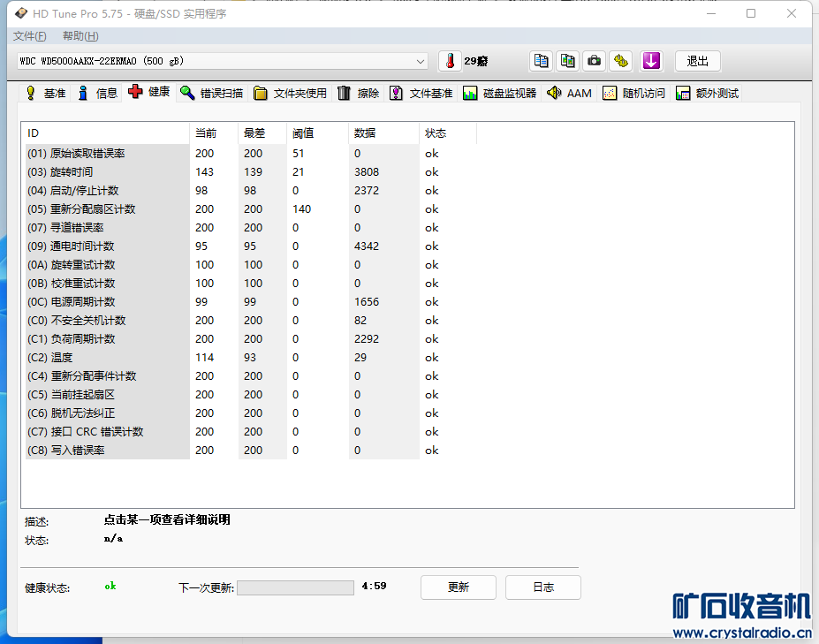Click the 日志 log button
Image resolution: width=819 pixels, height=644 pixels.
tap(542, 587)
